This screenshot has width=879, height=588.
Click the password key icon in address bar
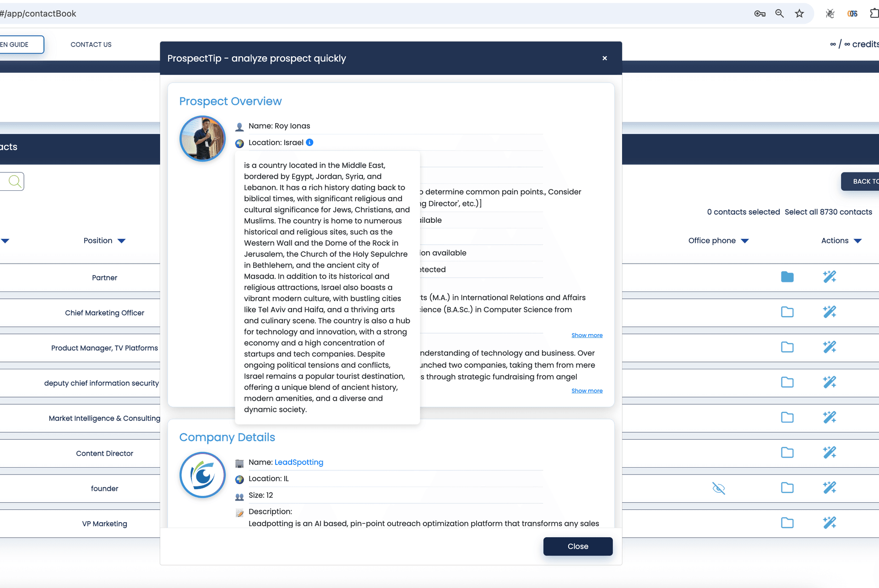point(760,14)
